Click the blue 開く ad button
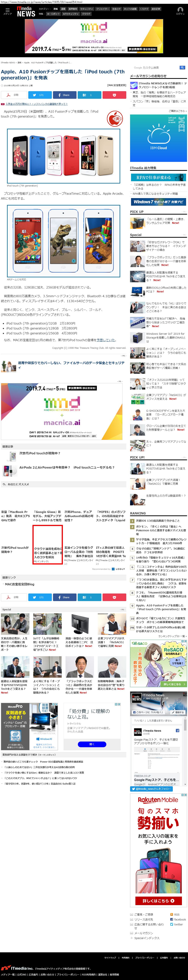The width and height of the screenshot is (188, 980). coord(92,744)
